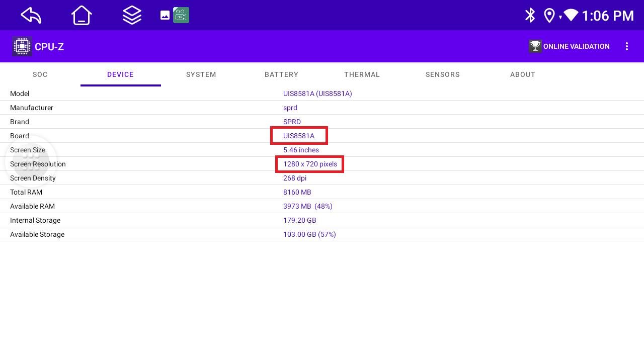Tap the Wi-Fi signal status icon

click(571, 15)
